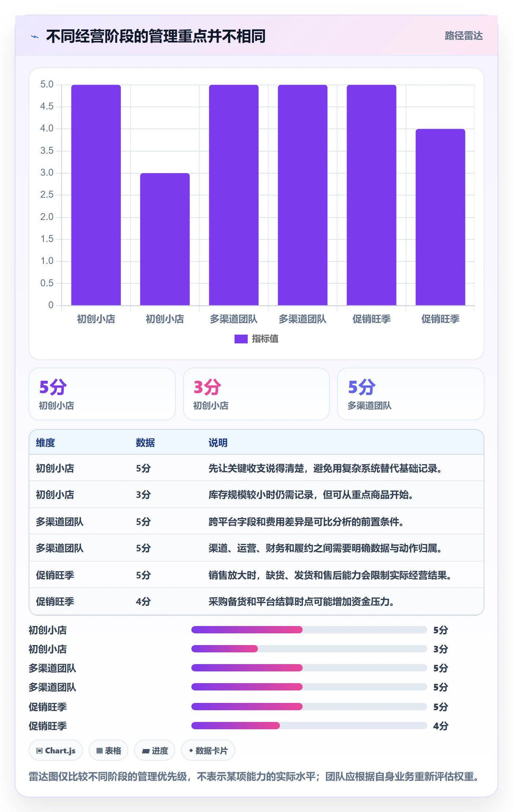
Task: Click the 维度 column header
Action: coord(45,443)
